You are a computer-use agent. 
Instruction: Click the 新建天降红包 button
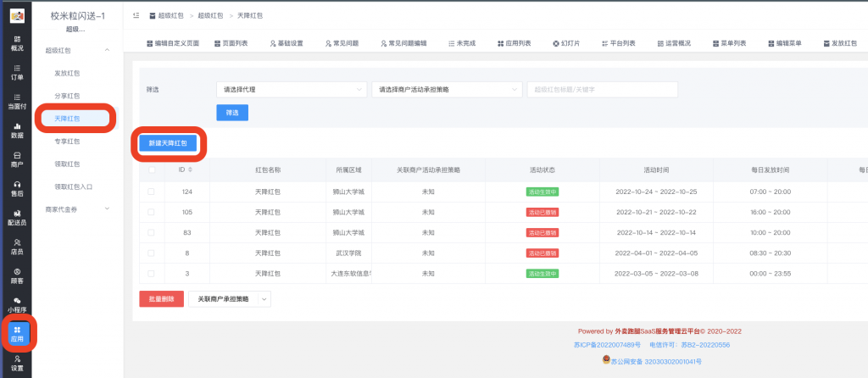pyautogui.click(x=167, y=142)
